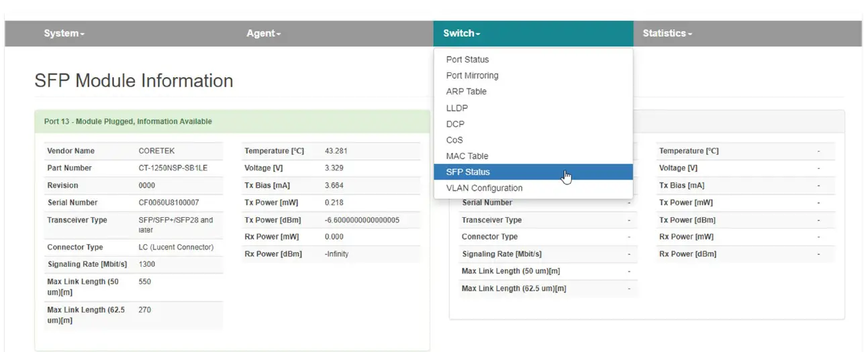Click Tx Power dBm value -6.6000000000000005

coord(362,220)
